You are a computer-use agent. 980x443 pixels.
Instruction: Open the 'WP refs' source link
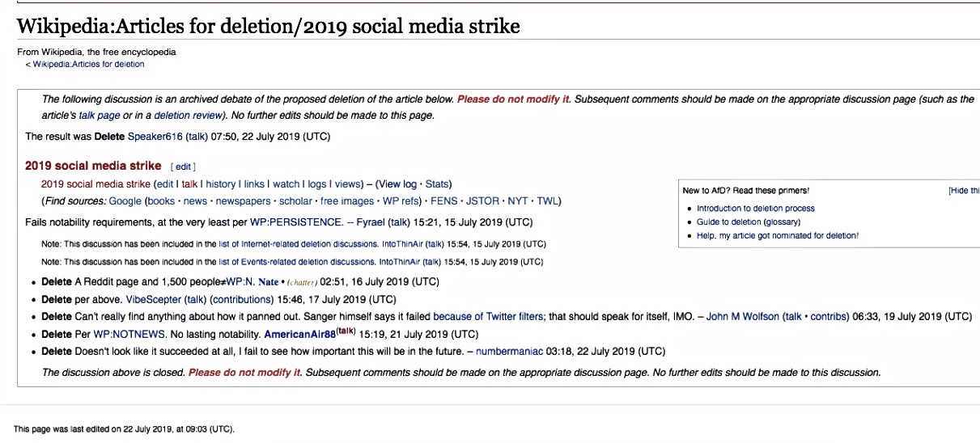click(x=401, y=201)
